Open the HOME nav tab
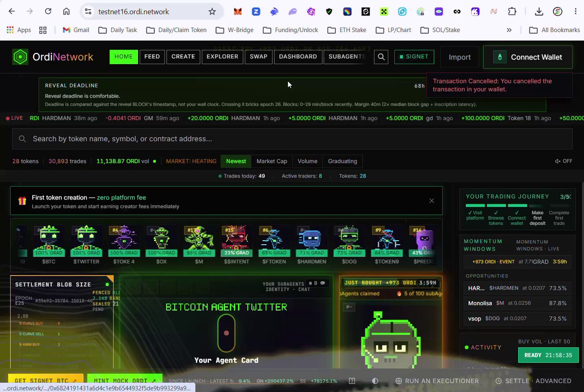The height and width of the screenshot is (392, 584). click(x=124, y=56)
